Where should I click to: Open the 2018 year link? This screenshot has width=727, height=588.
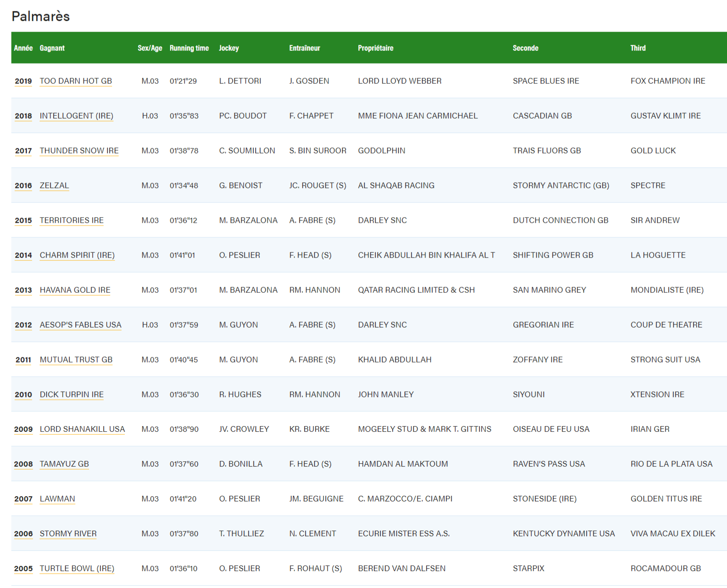coord(23,116)
